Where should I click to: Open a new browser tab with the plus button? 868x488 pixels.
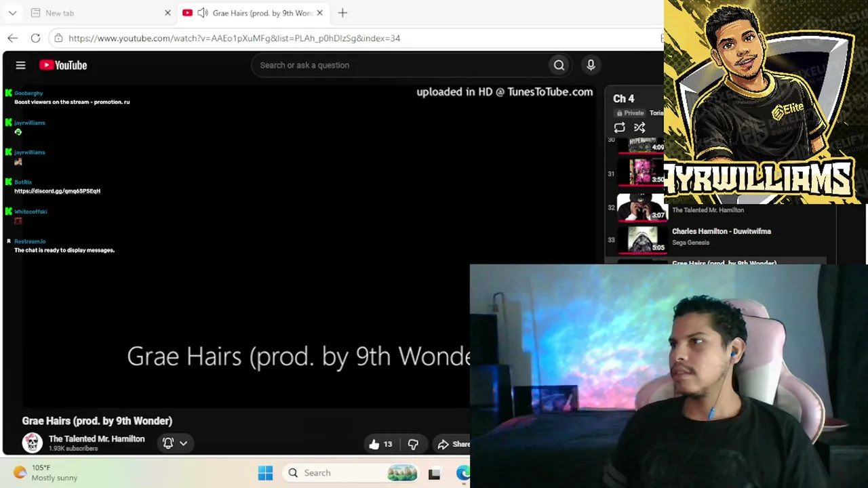click(x=342, y=13)
